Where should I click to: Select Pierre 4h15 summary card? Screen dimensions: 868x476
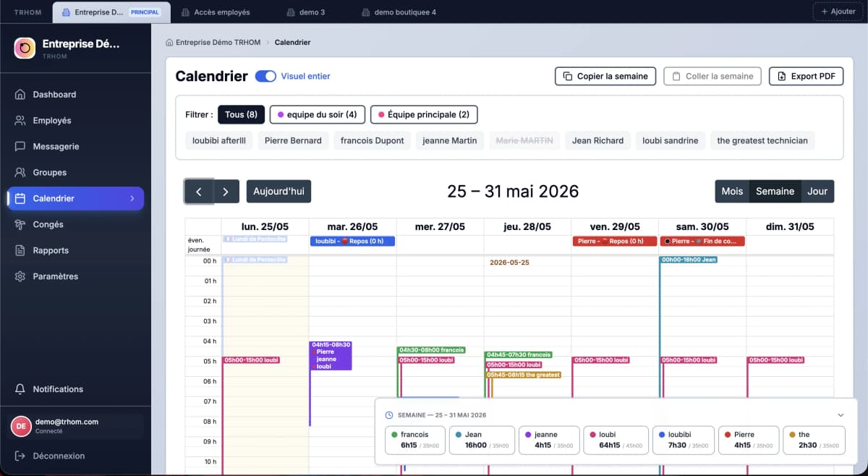tap(749, 440)
